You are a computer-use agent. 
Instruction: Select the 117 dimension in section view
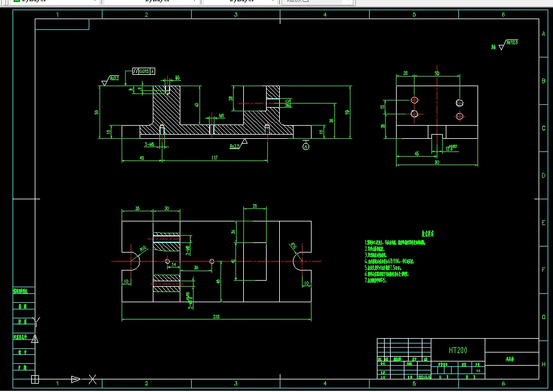[x=214, y=158]
